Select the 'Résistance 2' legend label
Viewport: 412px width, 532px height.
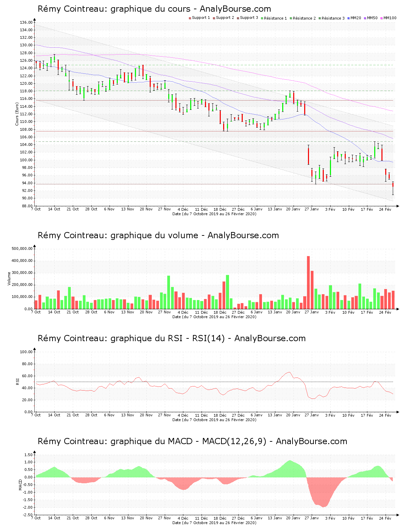304,18
